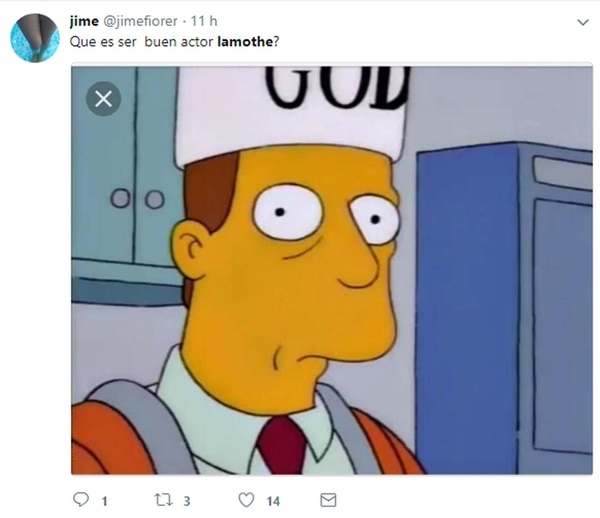Click the GOD lettering on the white hat

click(x=338, y=87)
